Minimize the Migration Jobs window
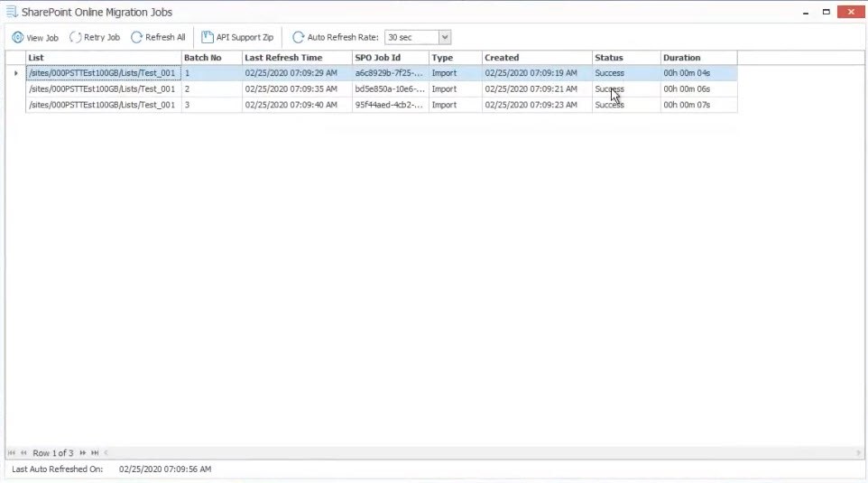 tap(806, 12)
